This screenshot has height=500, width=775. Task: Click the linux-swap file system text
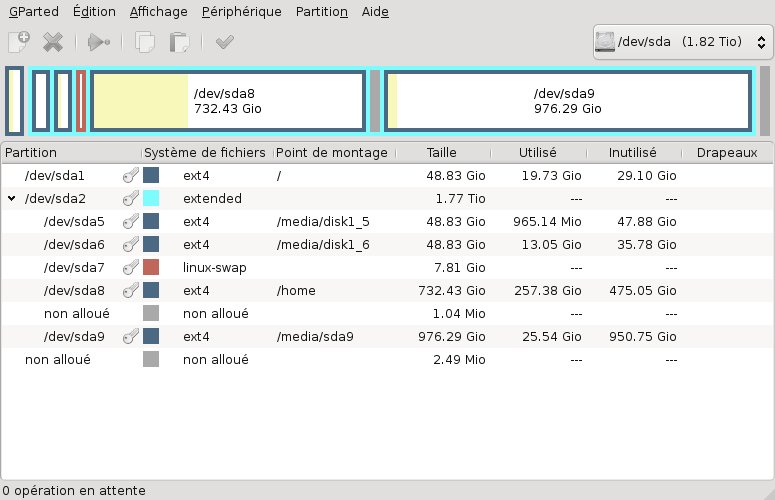click(215, 268)
